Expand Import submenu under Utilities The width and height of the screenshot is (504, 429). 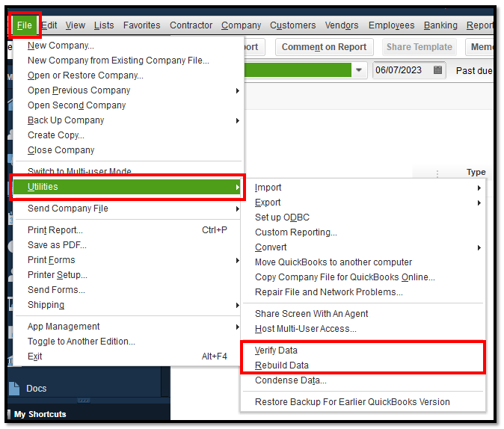363,188
